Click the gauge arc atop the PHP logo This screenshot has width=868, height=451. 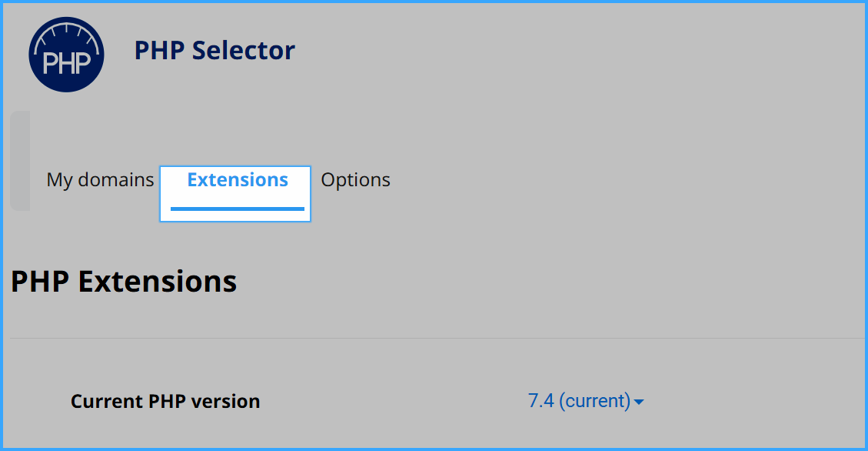pos(66,36)
